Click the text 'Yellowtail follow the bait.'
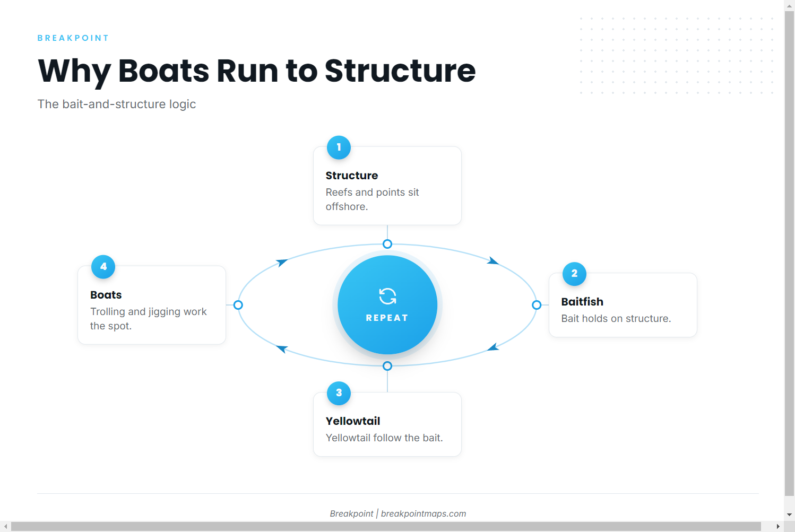Viewport: 795px width, 532px height. tap(384, 438)
